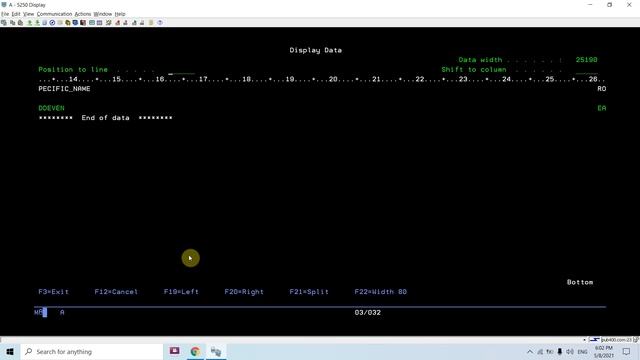Image resolution: width=640 pixels, height=360 pixels.
Task: Click the dark blue shield-like toolbar icon
Action: [75, 22]
